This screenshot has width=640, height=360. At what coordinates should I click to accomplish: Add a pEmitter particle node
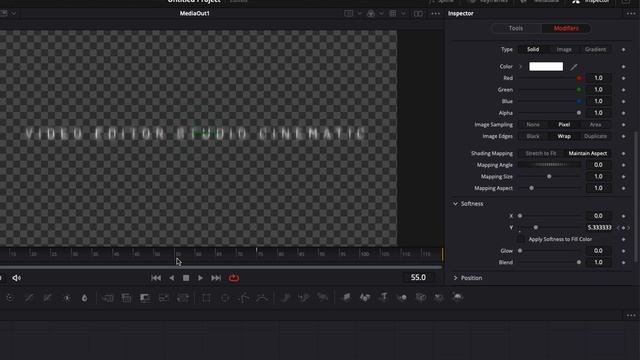[286, 298]
